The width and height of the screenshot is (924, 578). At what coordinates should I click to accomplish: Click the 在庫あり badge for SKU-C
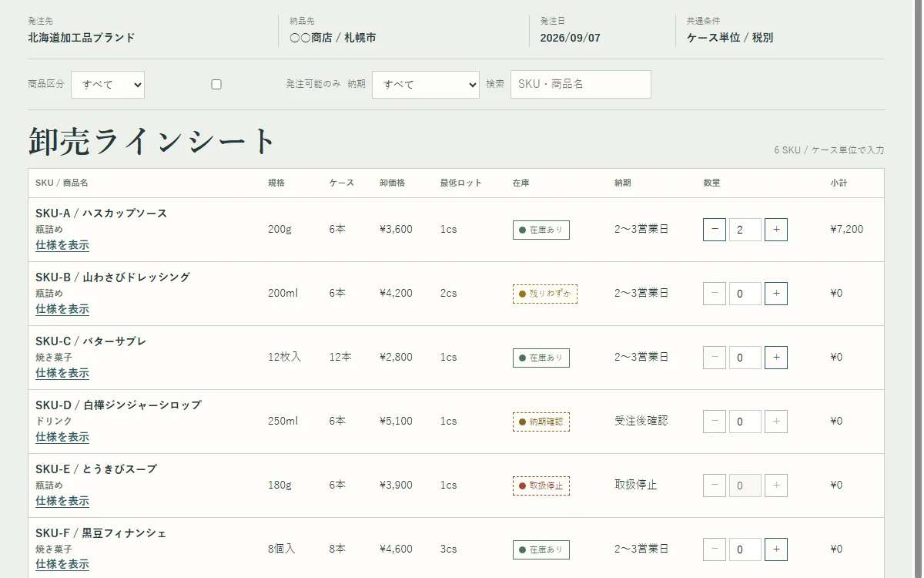click(541, 358)
